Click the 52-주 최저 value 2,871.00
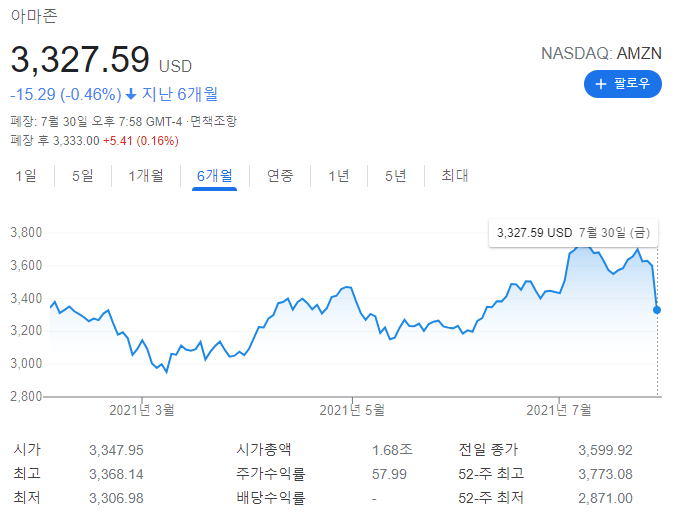Image resolution: width=687 pixels, height=532 pixels. click(x=606, y=498)
